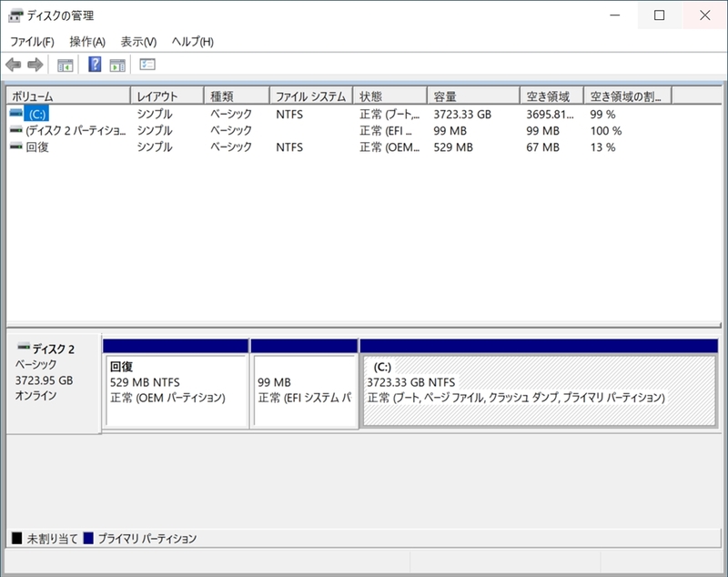Select the (C:) 3723.33 GB partition block
Screen dimensions: 728x577
pos(539,390)
